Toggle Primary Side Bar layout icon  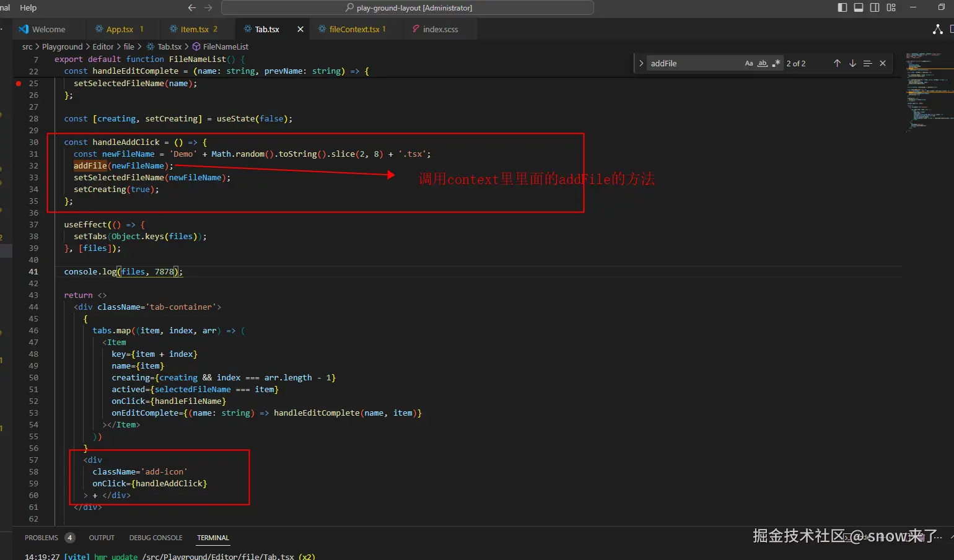coord(842,7)
